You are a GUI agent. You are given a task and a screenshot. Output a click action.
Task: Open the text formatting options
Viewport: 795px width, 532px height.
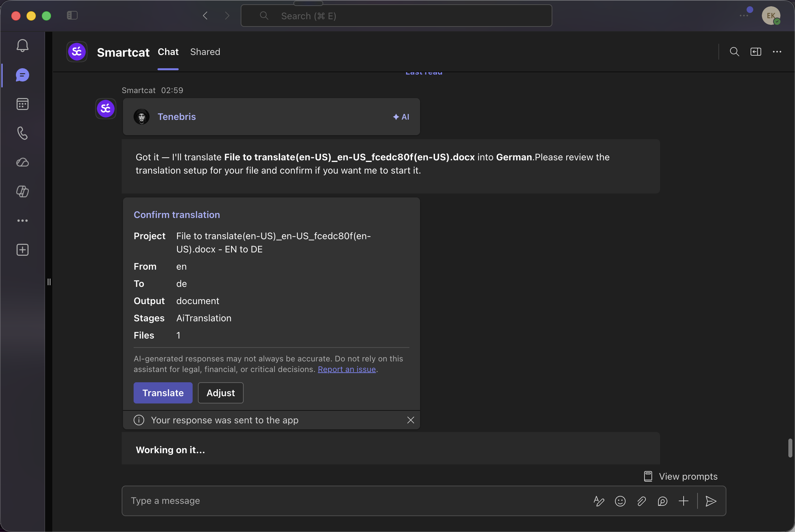click(x=599, y=501)
